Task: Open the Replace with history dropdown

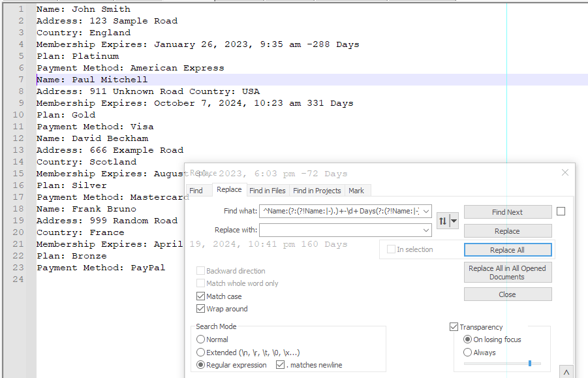Action: (426, 230)
